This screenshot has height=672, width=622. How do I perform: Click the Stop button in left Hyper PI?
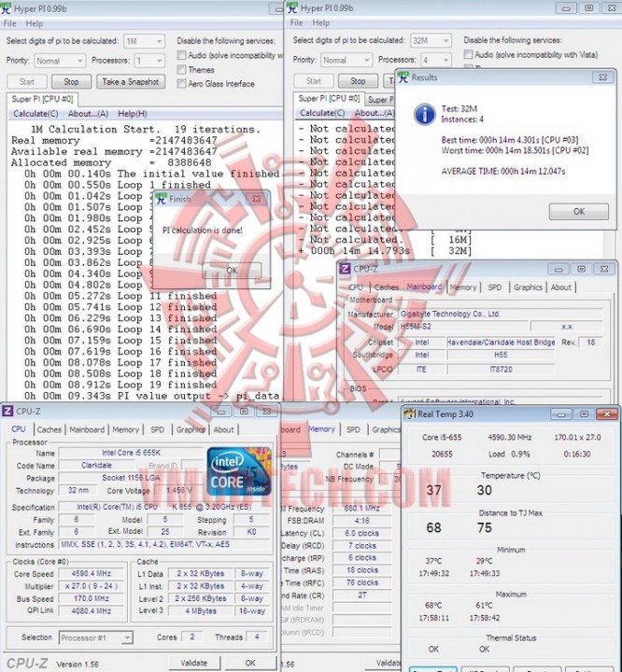(71, 81)
